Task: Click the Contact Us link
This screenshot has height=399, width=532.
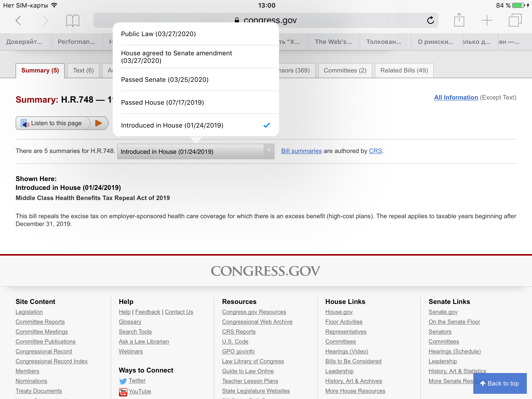Action: coord(179,312)
